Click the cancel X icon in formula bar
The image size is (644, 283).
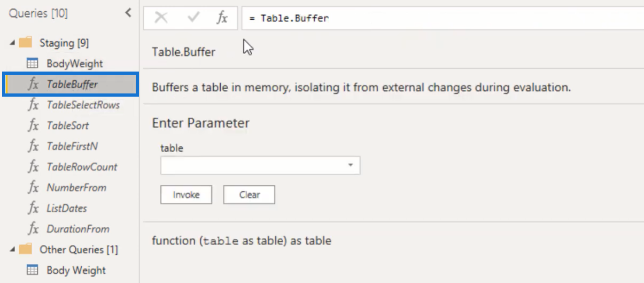161,18
